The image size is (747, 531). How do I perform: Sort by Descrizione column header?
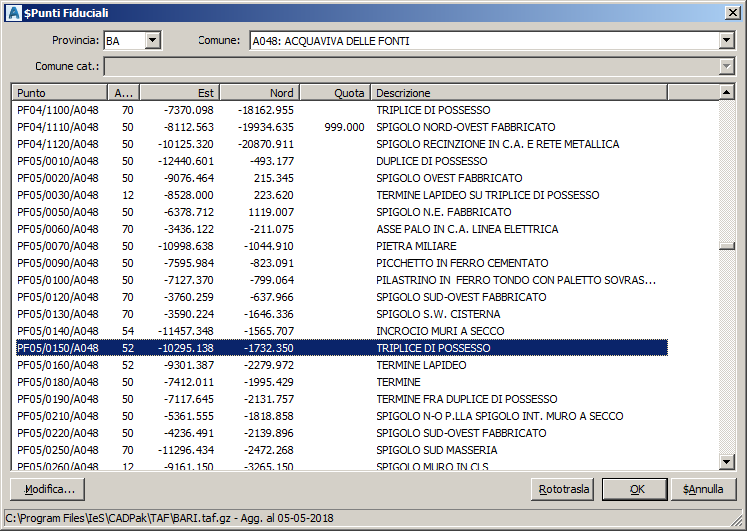pyautogui.click(x=545, y=93)
